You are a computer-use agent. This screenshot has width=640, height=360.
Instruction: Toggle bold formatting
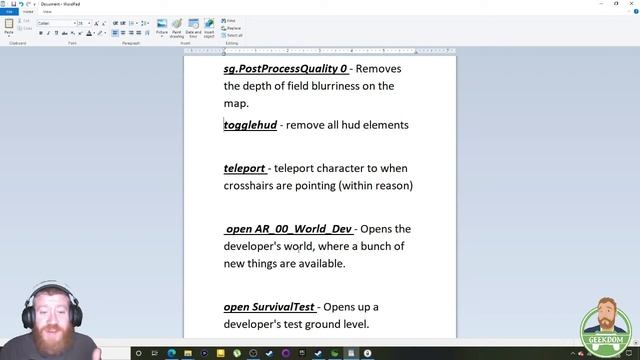coord(41,33)
